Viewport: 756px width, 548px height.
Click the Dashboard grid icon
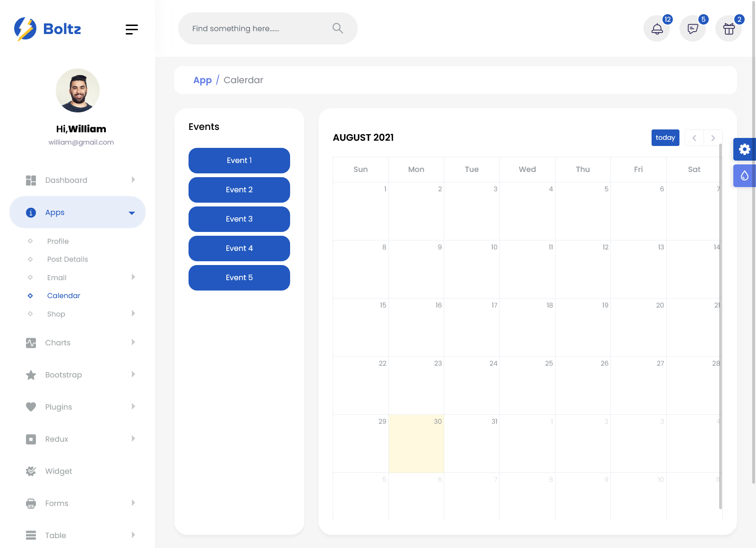coord(31,180)
